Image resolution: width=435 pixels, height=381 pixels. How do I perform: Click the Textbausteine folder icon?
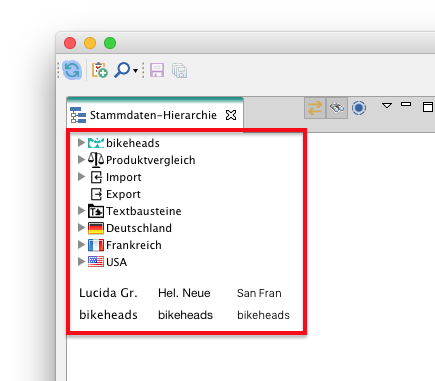(96, 211)
